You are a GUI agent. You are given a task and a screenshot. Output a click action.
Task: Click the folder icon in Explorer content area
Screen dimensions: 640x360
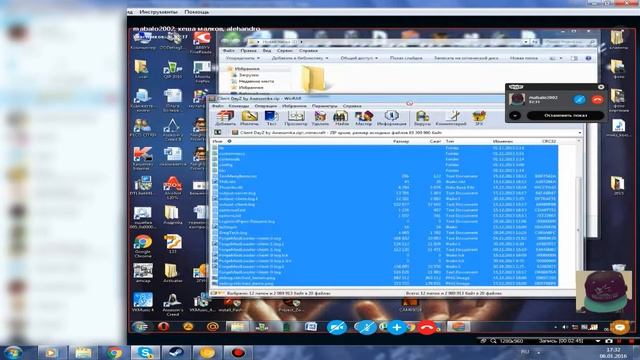313,78
